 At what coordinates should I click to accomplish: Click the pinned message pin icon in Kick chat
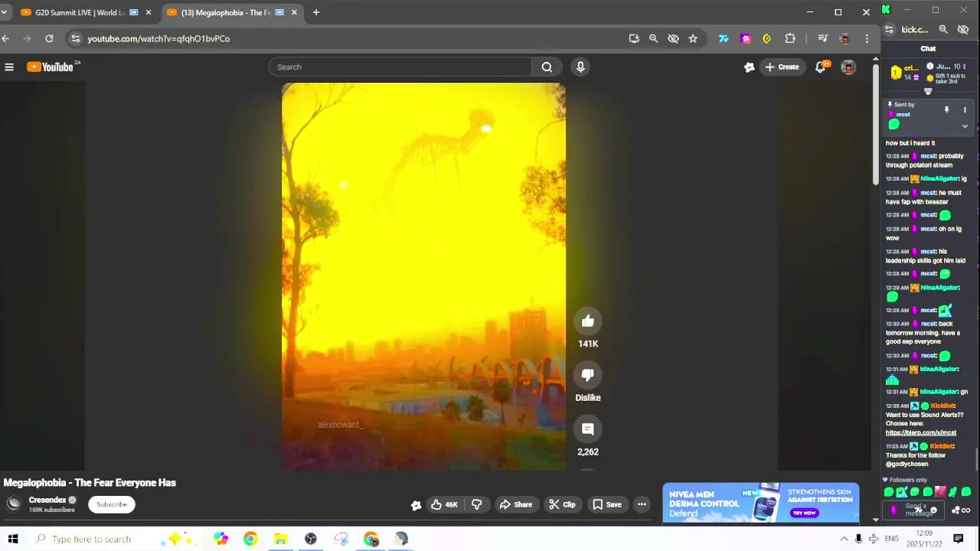(946, 110)
